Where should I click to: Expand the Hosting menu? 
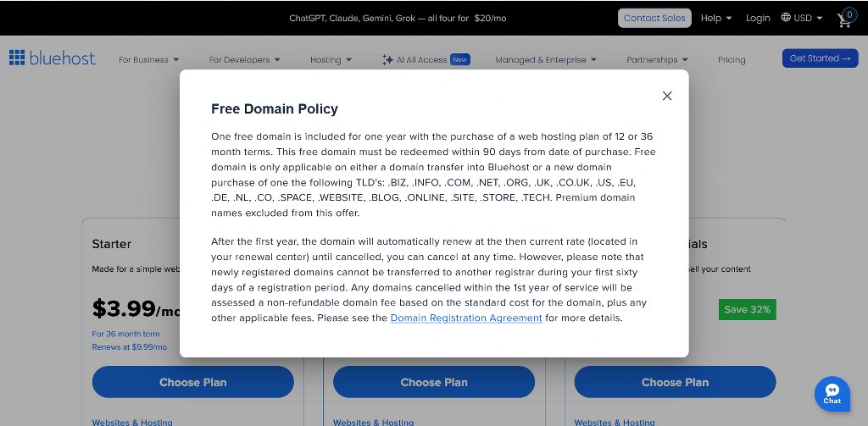pos(331,60)
